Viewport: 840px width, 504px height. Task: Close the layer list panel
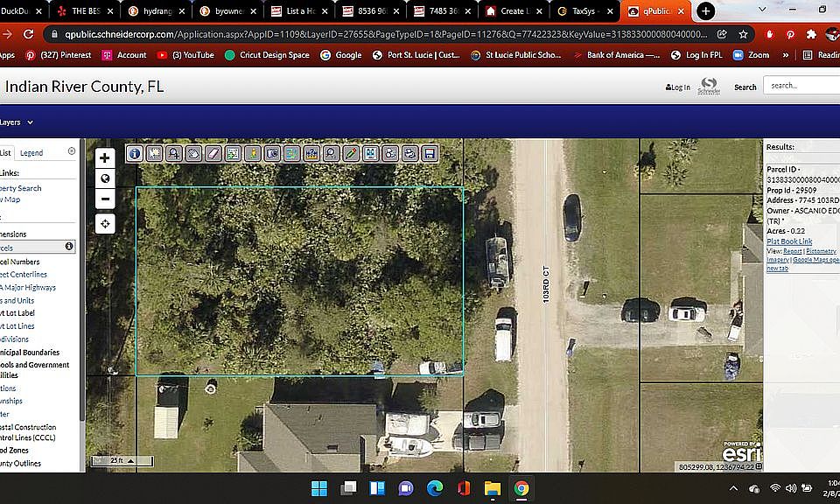tap(72, 151)
